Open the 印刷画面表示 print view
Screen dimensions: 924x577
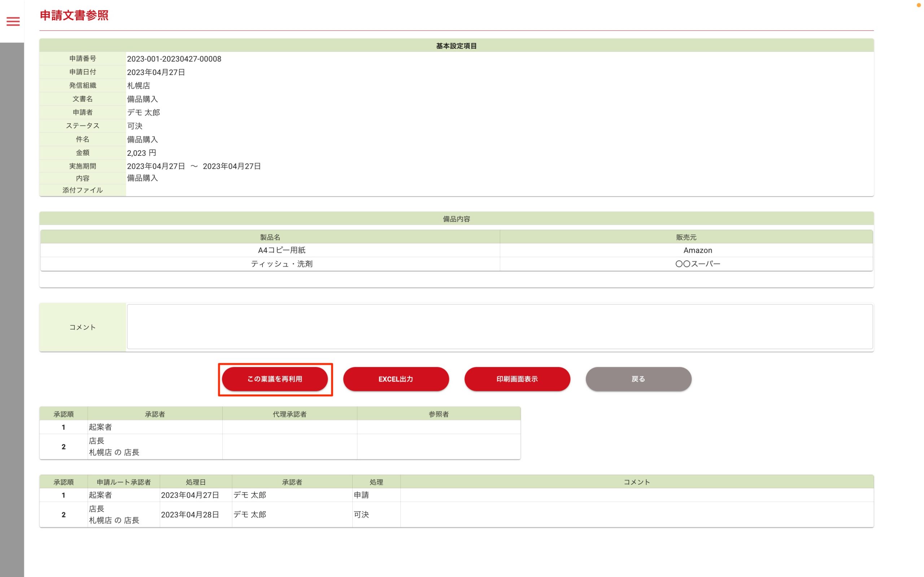click(517, 379)
